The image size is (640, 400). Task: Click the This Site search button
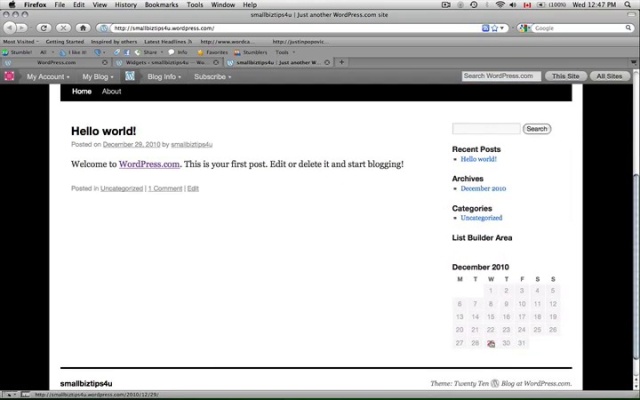coord(565,76)
